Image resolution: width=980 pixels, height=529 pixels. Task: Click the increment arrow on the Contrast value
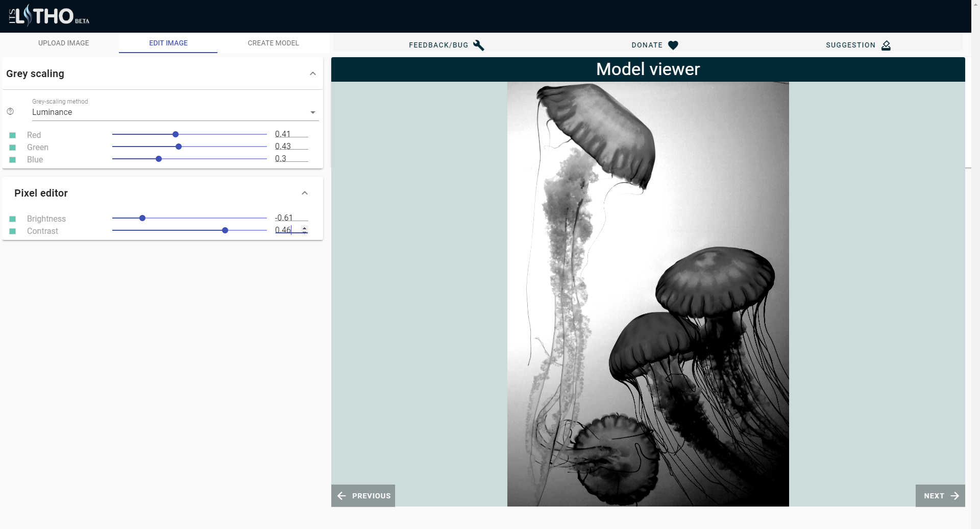(305, 227)
